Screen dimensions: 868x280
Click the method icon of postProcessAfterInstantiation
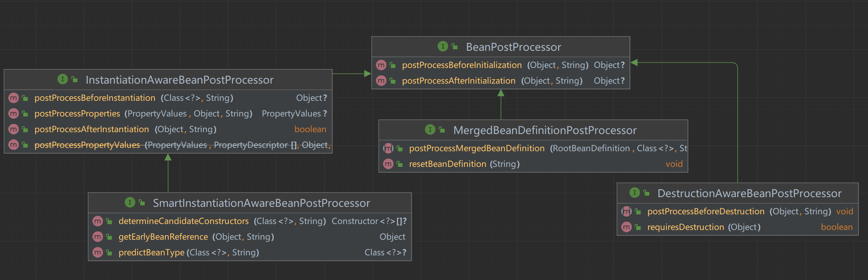coord(13,129)
